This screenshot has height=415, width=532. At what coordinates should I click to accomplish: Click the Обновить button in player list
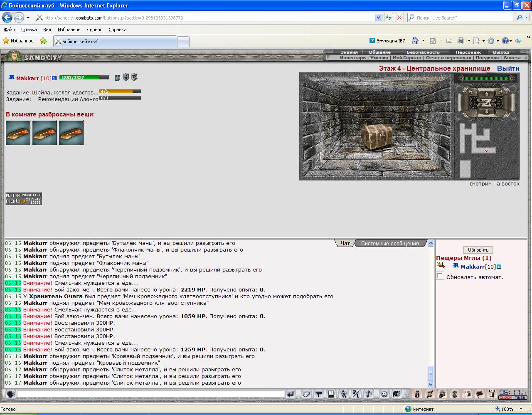(478, 250)
